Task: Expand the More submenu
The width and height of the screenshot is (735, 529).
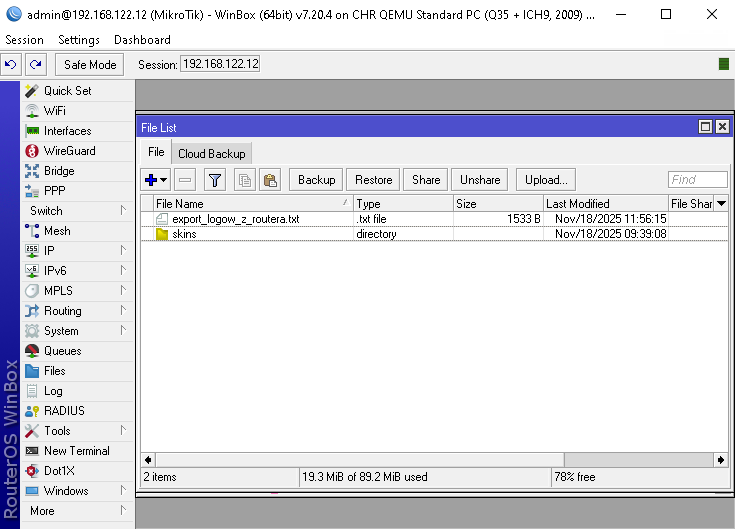Action: (x=77, y=511)
